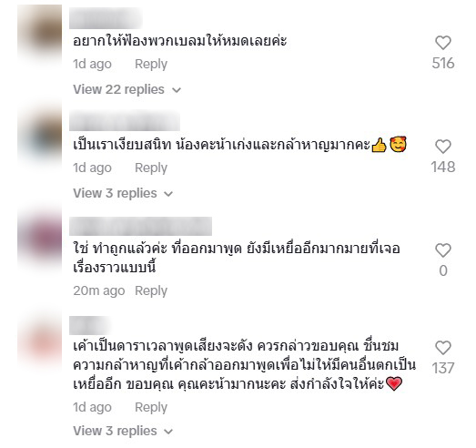Open the pink avatar of fourth commenter

(40, 339)
